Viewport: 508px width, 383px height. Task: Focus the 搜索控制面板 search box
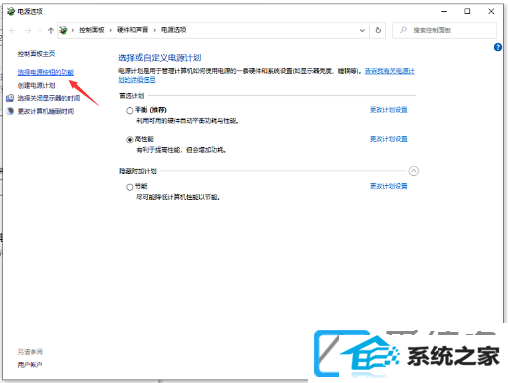click(444, 30)
